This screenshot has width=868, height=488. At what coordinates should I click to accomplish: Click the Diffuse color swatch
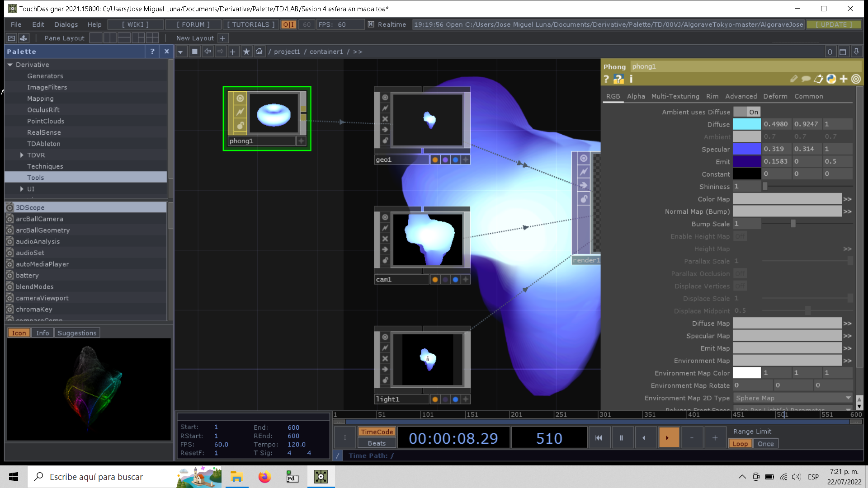[x=747, y=124]
